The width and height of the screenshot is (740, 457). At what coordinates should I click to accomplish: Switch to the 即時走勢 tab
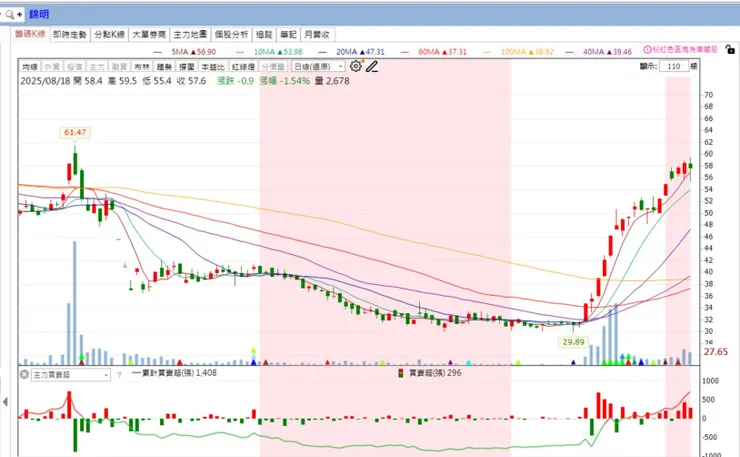coord(70,34)
